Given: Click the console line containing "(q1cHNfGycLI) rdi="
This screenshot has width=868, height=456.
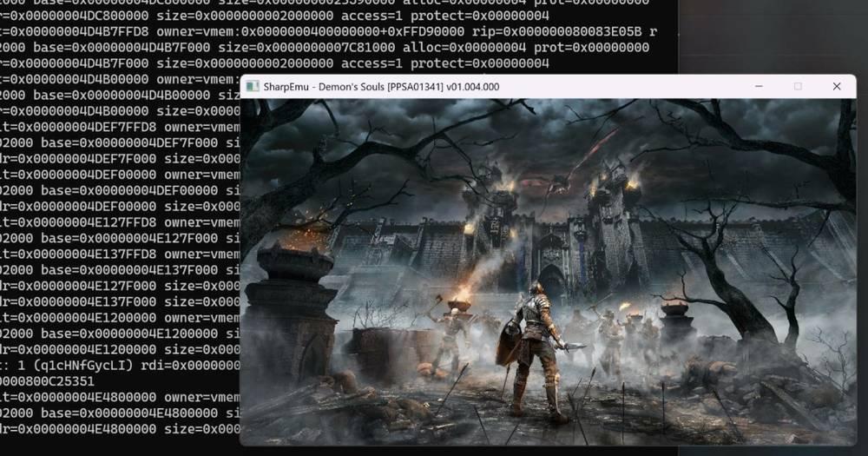Looking at the screenshot, I should (120, 366).
